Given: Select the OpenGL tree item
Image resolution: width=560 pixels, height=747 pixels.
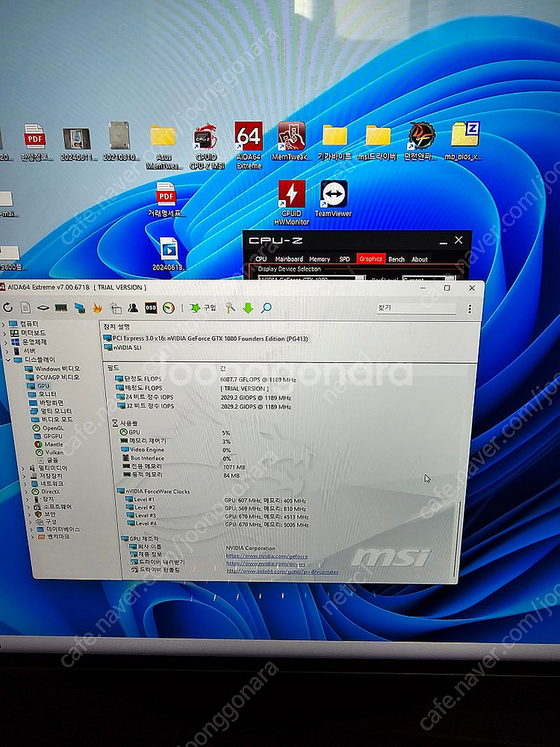Looking at the screenshot, I should click(x=49, y=428).
